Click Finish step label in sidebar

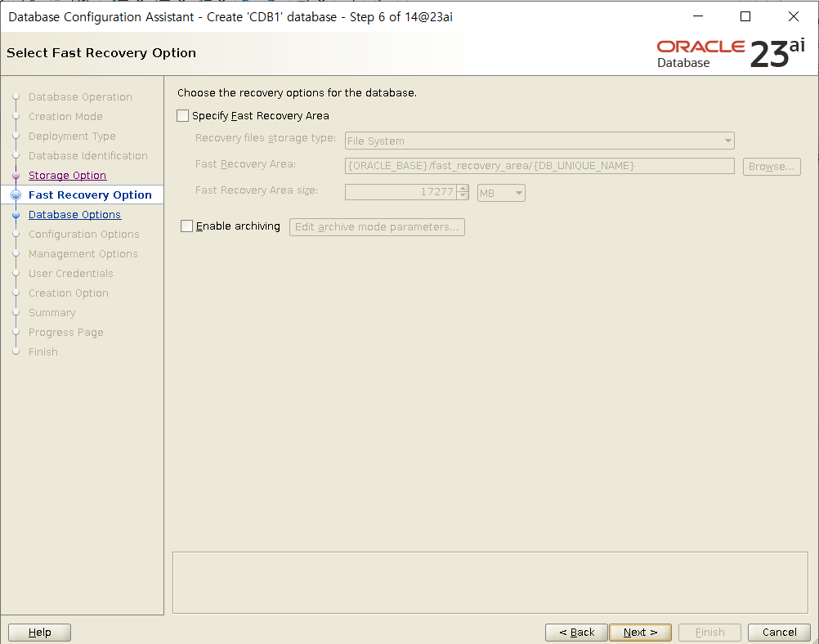click(43, 351)
